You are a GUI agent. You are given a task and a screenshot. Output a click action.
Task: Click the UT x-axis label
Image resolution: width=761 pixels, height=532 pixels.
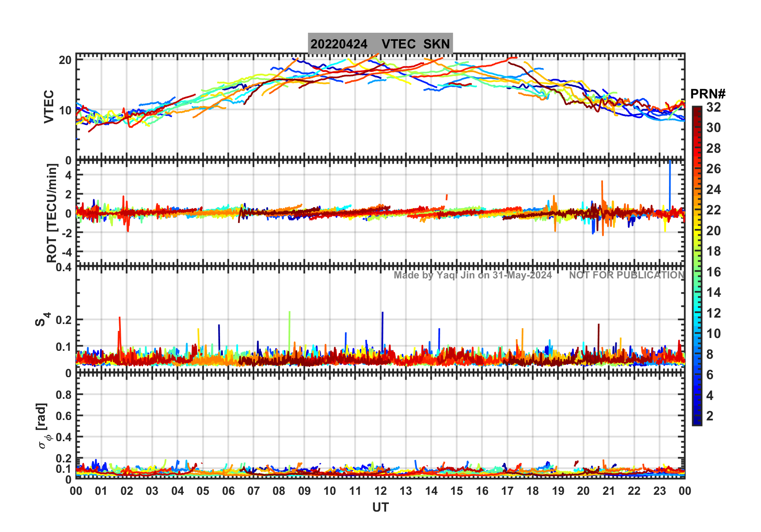point(380,507)
